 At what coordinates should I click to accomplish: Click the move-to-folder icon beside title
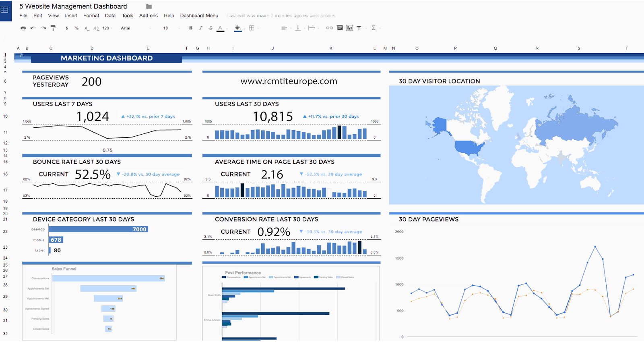pyautogui.click(x=149, y=6)
